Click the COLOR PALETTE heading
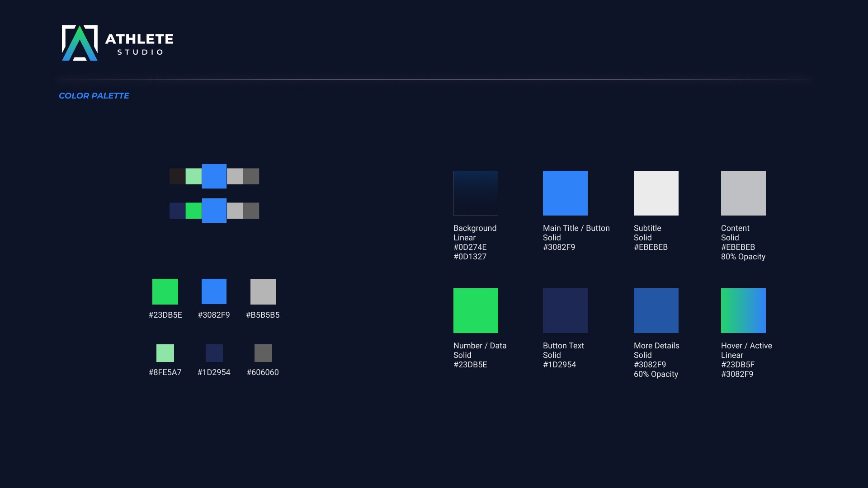 94,96
